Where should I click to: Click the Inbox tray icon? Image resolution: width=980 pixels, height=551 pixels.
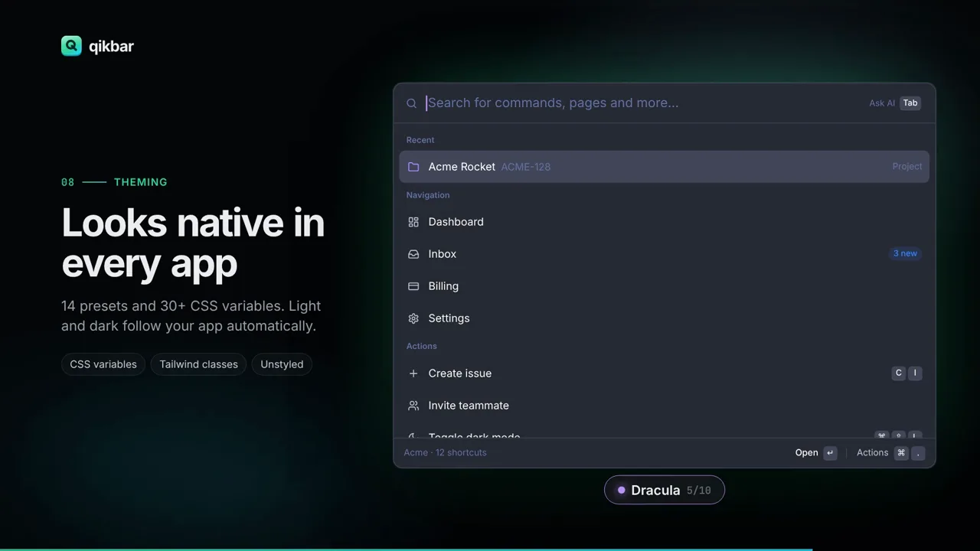pyautogui.click(x=413, y=254)
